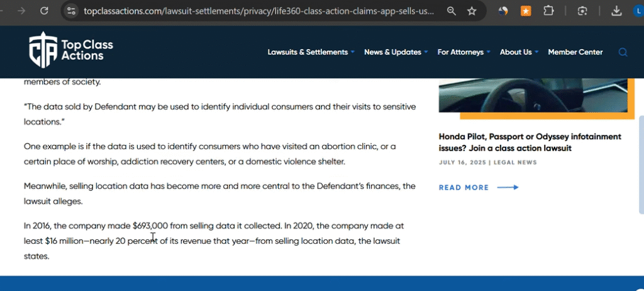
Task: Click the forward navigation arrow
Action: (23, 11)
